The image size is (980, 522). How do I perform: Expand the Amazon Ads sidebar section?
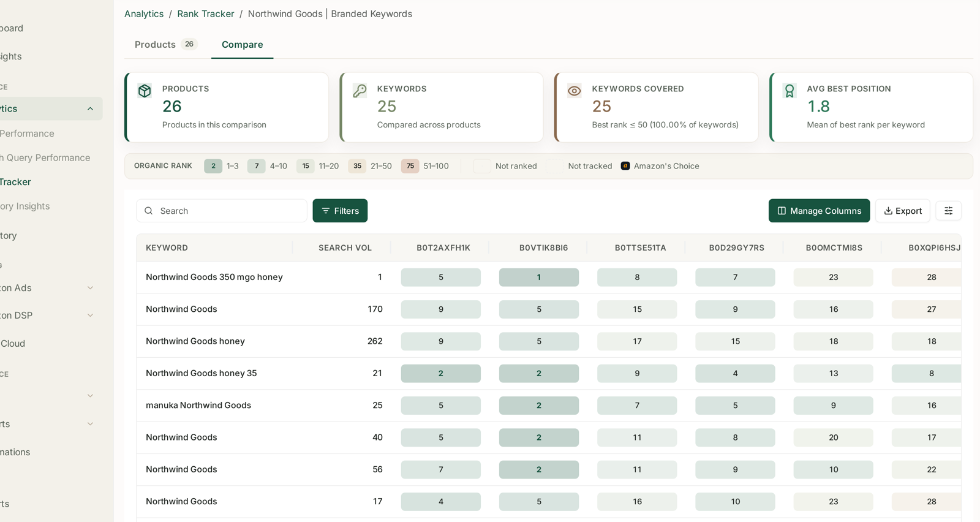(90, 288)
